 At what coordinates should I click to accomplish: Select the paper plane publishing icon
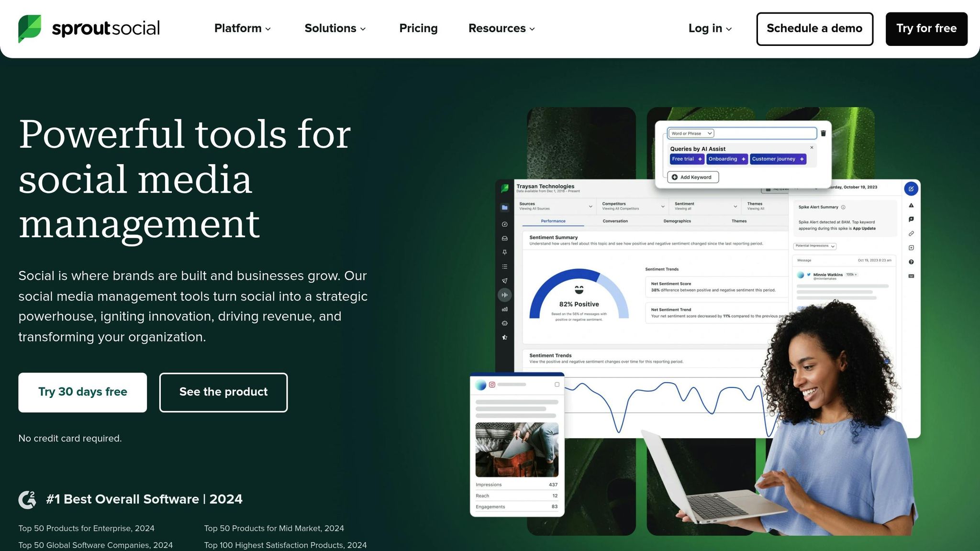coord(504,281)
